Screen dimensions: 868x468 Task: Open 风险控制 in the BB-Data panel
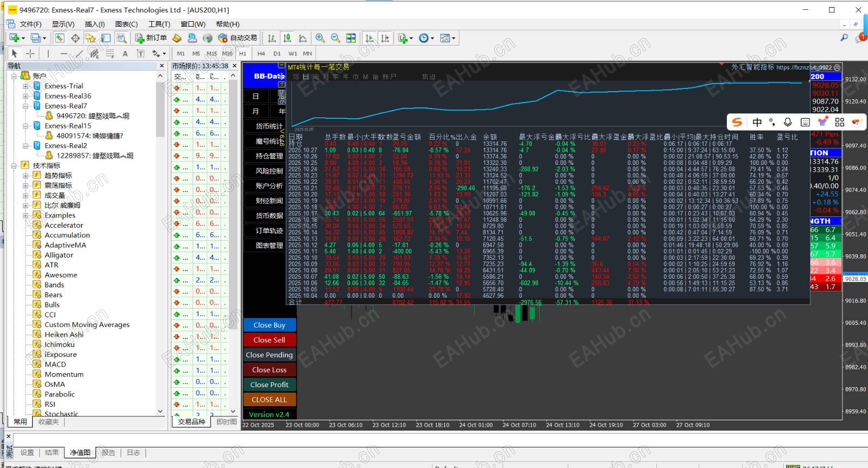click(270, 171)
